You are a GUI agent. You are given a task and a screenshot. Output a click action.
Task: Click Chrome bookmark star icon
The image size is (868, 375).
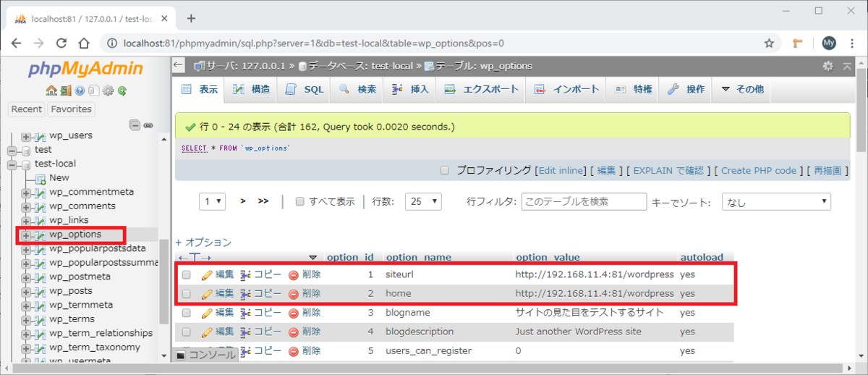coord(769,43)
